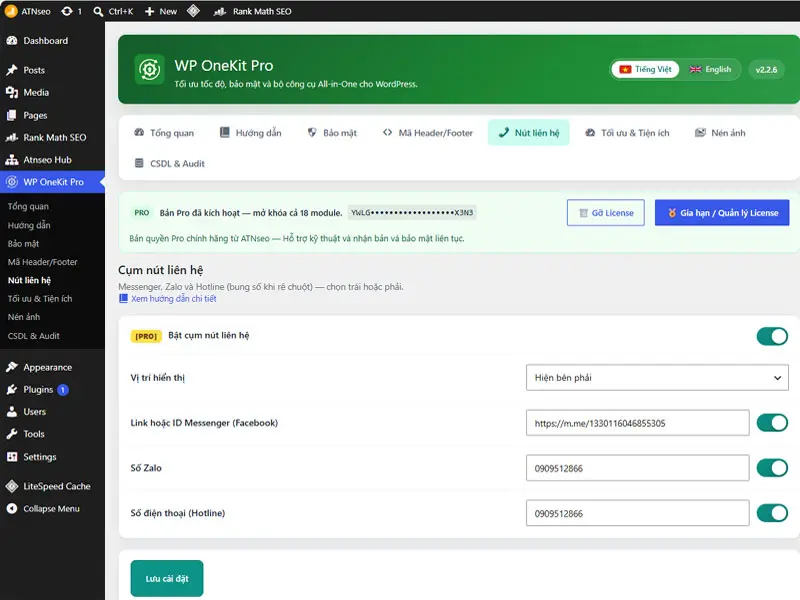
Task: Click the book icon beside guide link
Action: tap(123, 298)
